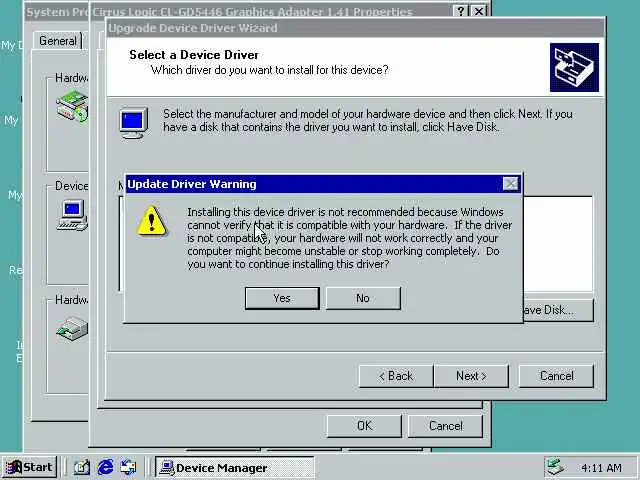Click Cancel in Cirrus Logic Properties window
The height and width of the screenshot is (480, 640).
click(445, 426)
